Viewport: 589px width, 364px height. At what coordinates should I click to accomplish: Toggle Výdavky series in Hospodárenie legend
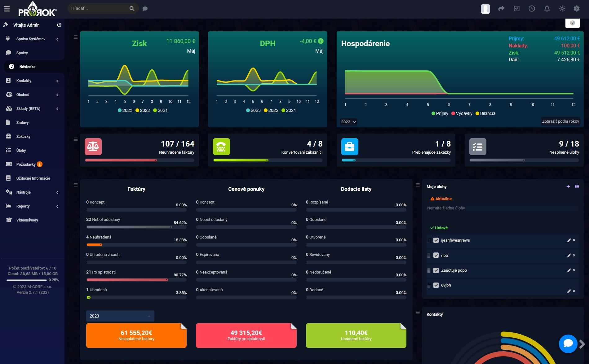click(x=462, y=113)
